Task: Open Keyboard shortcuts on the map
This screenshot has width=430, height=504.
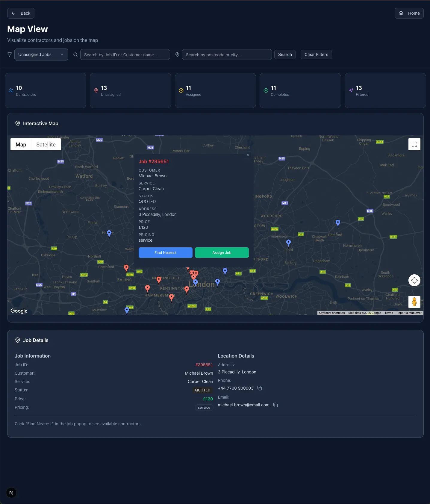Action: point(332,313)
